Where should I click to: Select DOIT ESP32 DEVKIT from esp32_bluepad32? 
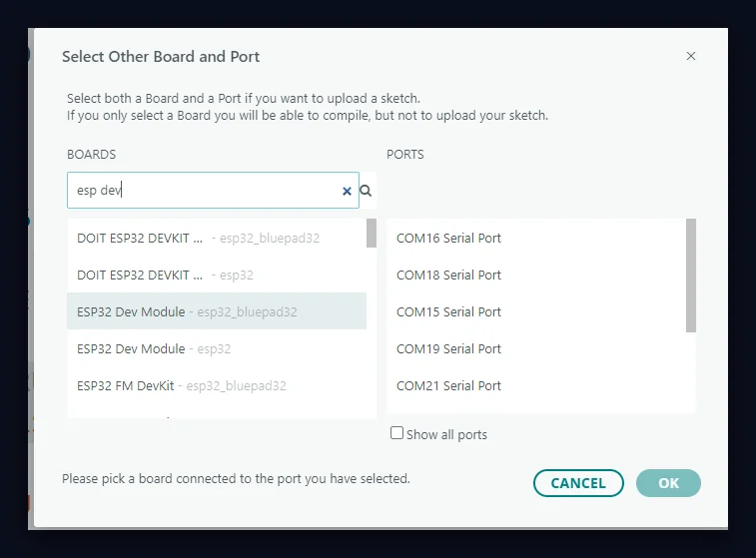tap(217, 238)
